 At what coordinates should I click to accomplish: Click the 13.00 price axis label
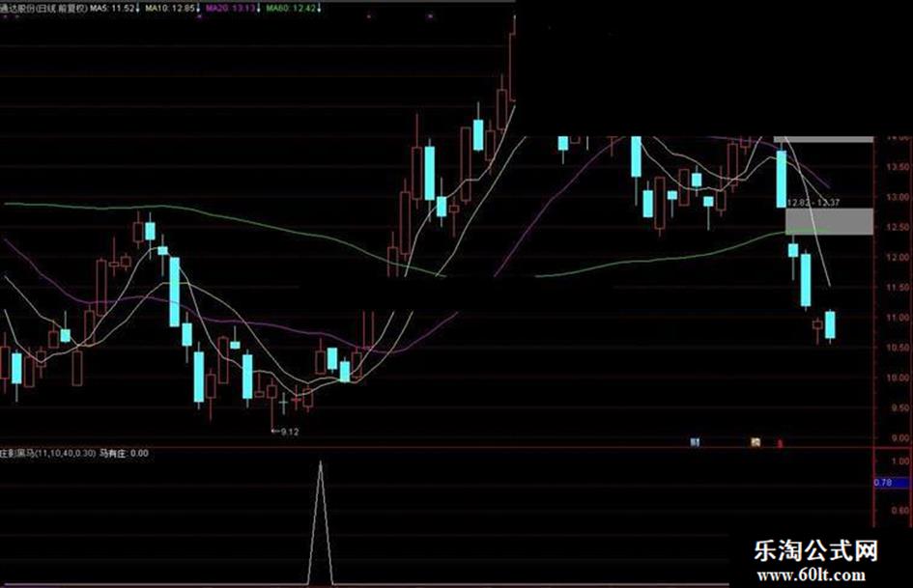[897, 197]
